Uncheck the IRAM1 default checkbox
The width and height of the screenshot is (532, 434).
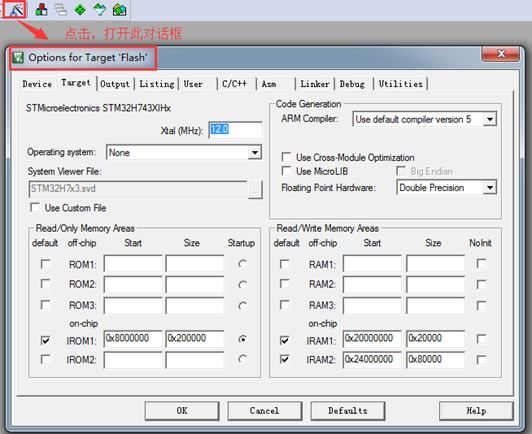[285, 340]
